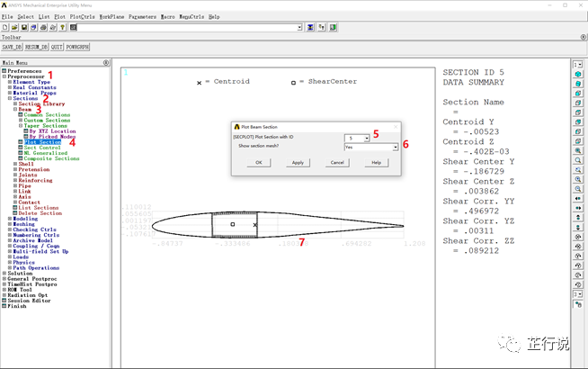Expand the Element Type node
The width and height of the screenshot is (588, 369).
pyautogui.click(x=10, y=82)
